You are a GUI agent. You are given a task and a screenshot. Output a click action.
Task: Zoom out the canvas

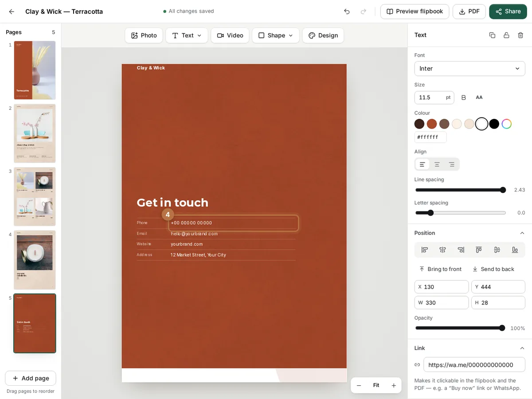tap(359, 385)
